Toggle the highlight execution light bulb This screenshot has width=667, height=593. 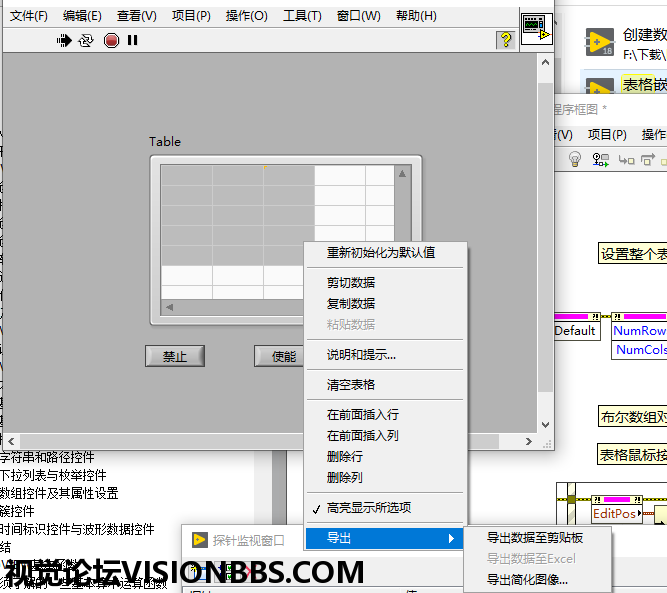coord(575,160)
